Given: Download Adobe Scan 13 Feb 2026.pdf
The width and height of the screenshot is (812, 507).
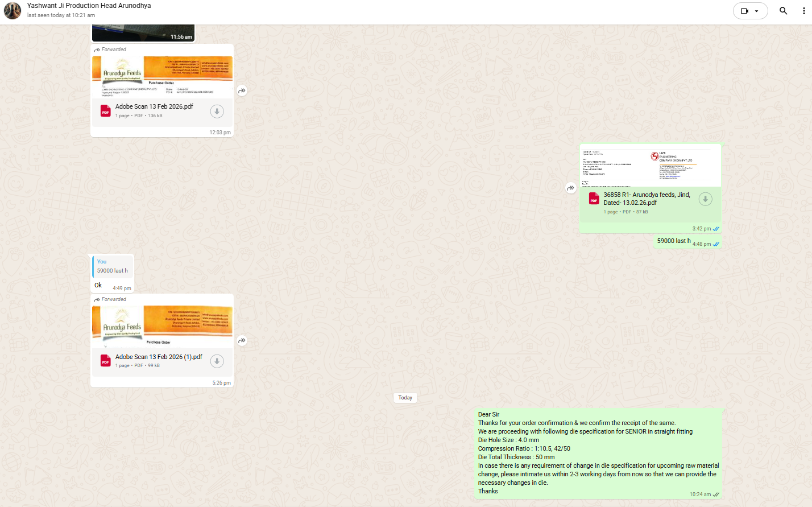Looking at the screenshot, I should click(217, 112).
